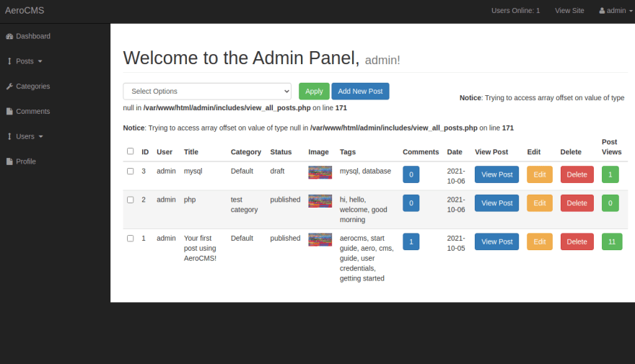Screen dimensions: 635x364
Task: Delete the mysql post
Action: tap(577, 174)
